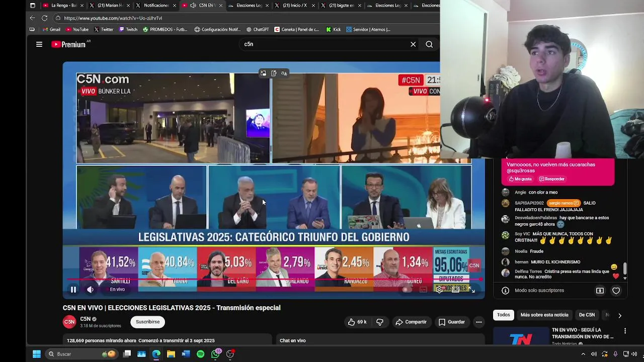
Task: Select the De C5N filter chip
Action: [587, 315]
